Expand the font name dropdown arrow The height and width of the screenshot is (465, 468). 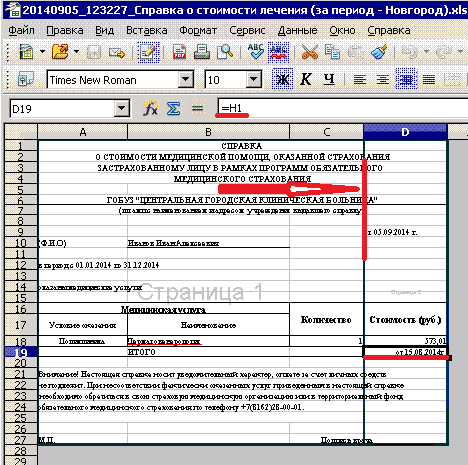click(x=186, y=80)
